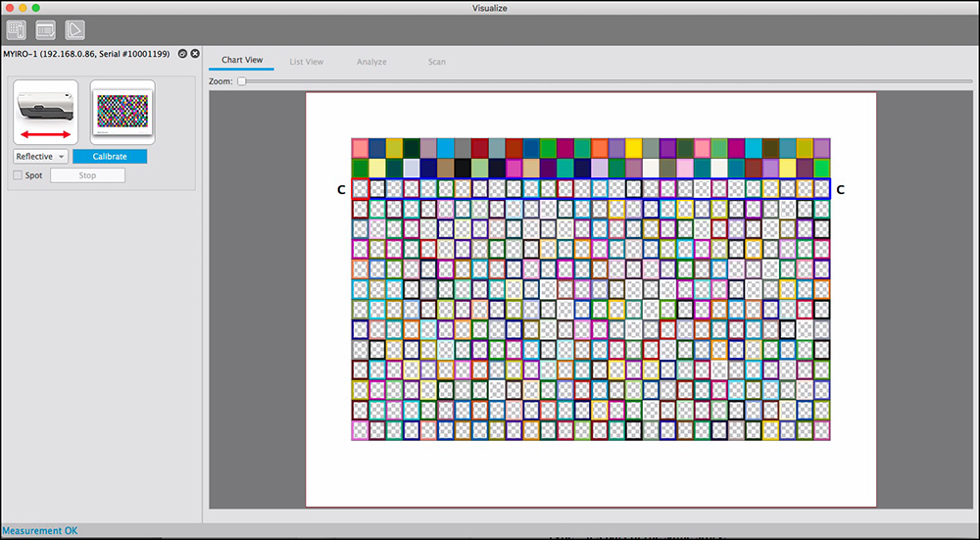Click the Stop button
Image resolution: width=980 pixels, height=540 pixels.
(x=87, y=175)
